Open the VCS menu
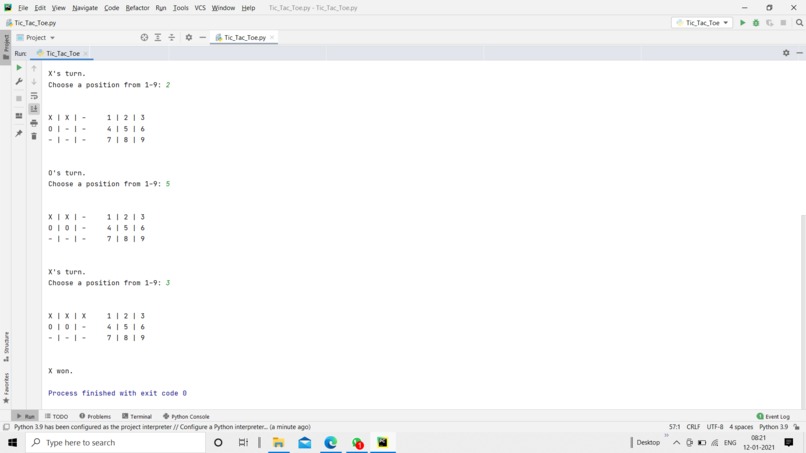Image resolution: width=806 pixels, height=453 pixels. [200, 8]
